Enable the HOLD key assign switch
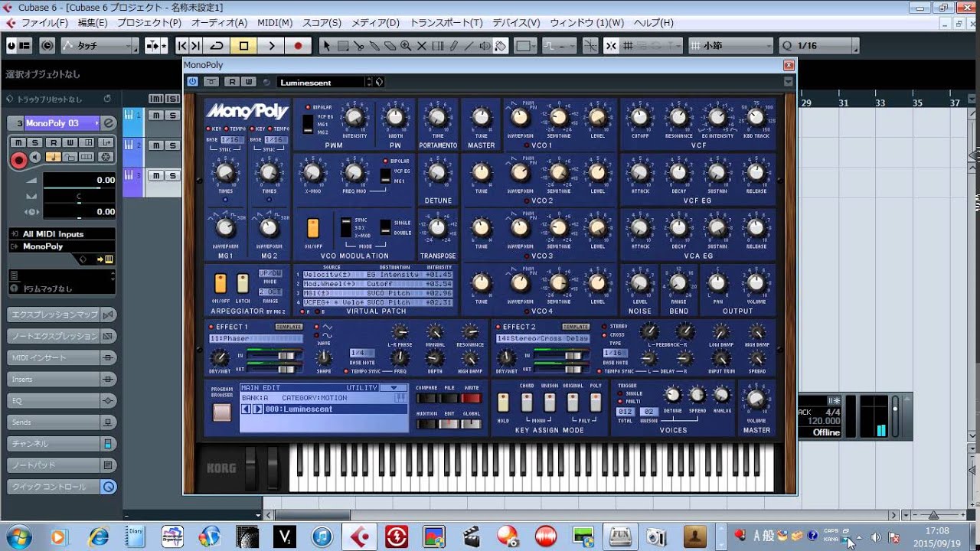The width and height of the screenshot is (980, 551). pyautogui.click(x=503, y=402)
